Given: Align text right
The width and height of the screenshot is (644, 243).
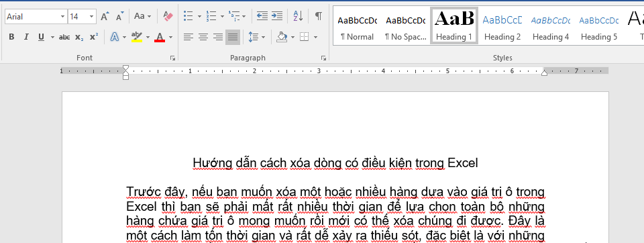Looking at the screenshot, I should coord(218,37).
